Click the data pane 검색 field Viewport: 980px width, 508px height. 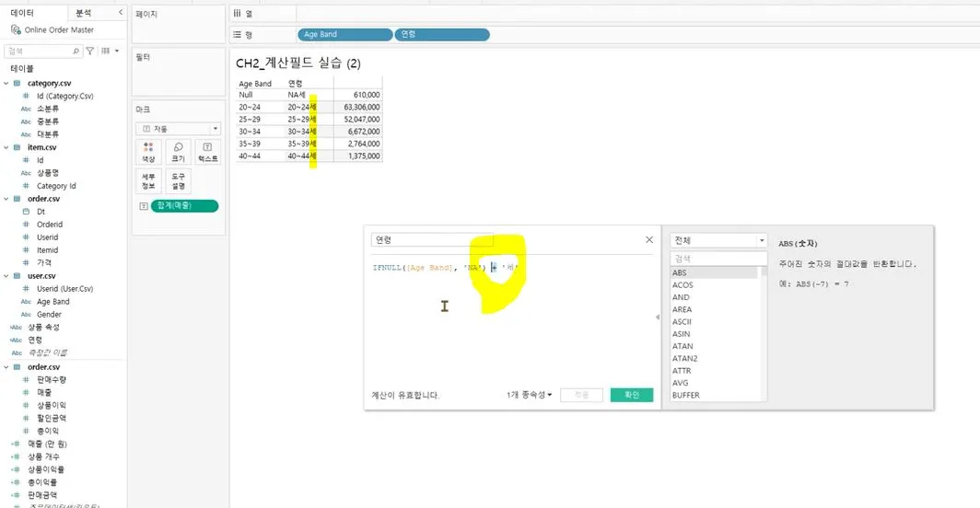42,52
